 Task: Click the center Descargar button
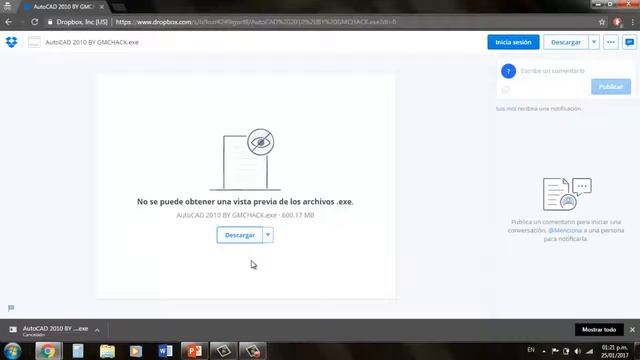(240, 235)
